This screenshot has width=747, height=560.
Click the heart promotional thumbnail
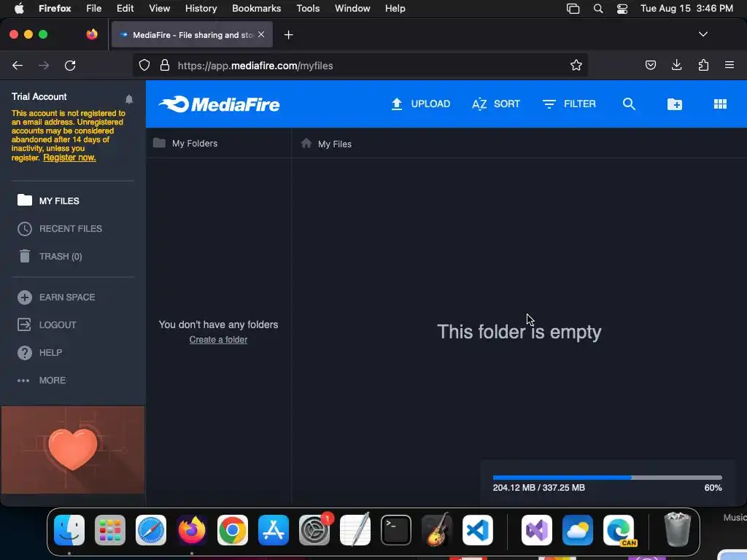point(73,449)
